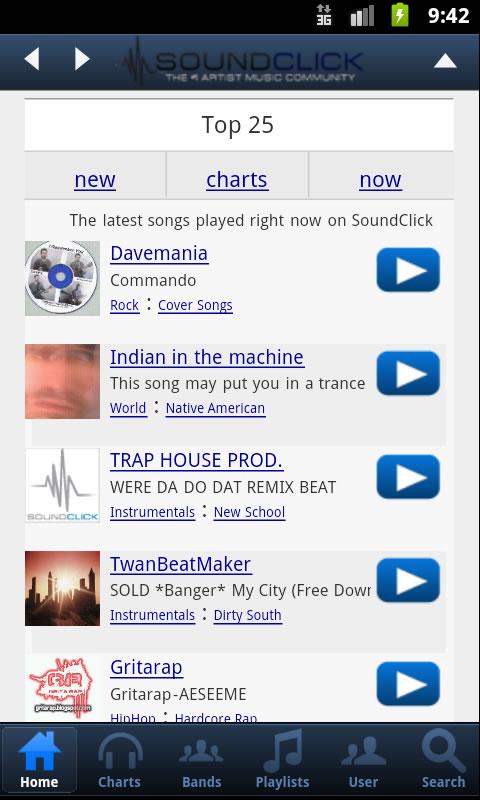
Task: Switch to the 'charts' tab
Action: 237,180
